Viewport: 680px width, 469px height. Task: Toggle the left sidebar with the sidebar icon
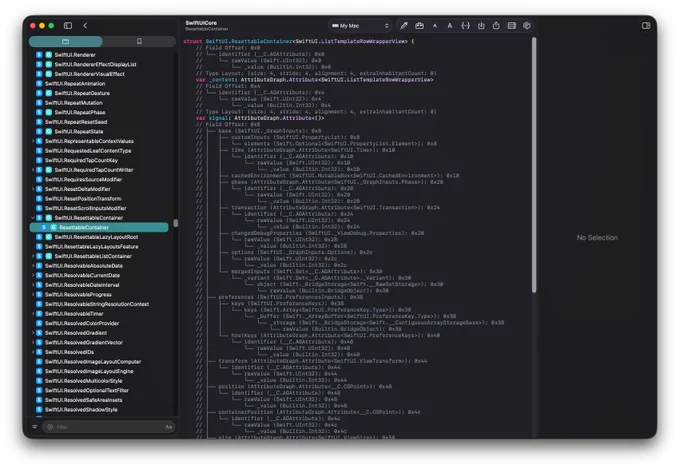point(68,26)
